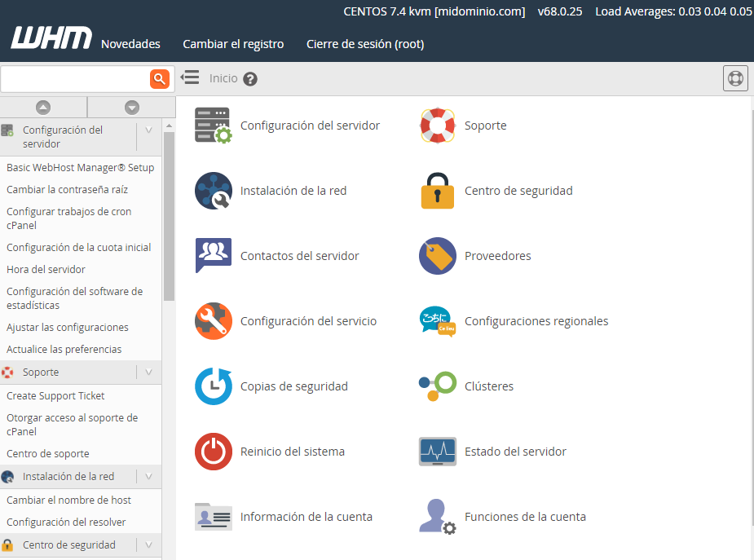The height and width of the screenshot is (560, 754).
Task: Click the Copias de seguridad text link
Action: [x=293, y=386]
